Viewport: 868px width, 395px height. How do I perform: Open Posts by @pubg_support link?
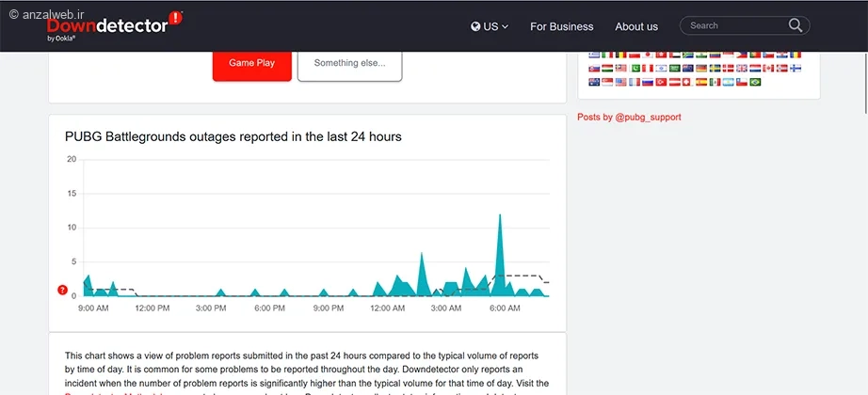[629, 118]
